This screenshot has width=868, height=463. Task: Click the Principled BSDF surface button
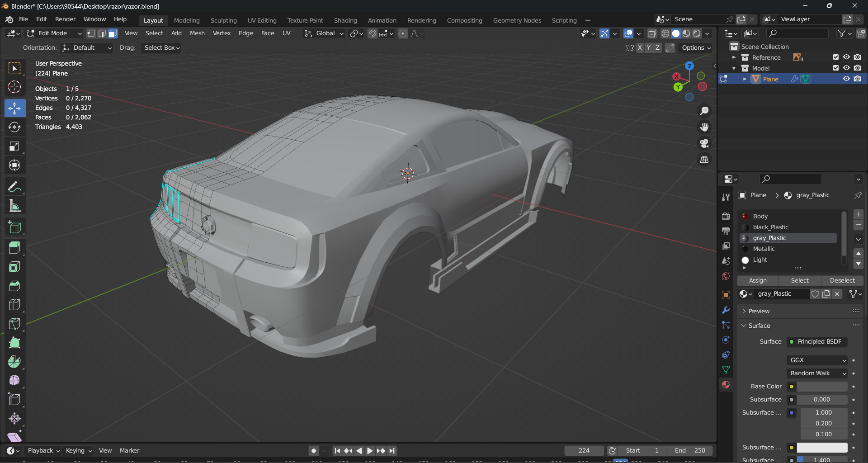click(x=817, y=342)
